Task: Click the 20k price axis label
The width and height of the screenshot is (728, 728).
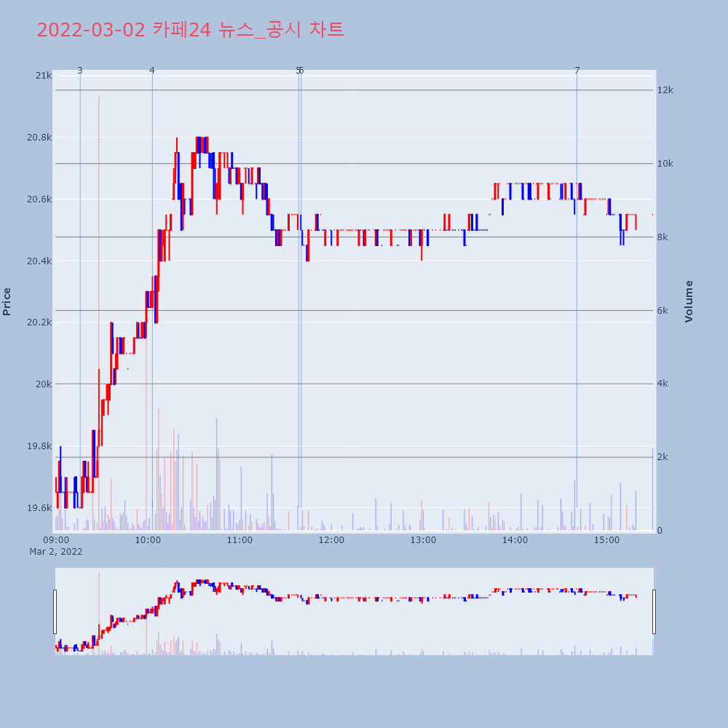Action: coord(44,384)
